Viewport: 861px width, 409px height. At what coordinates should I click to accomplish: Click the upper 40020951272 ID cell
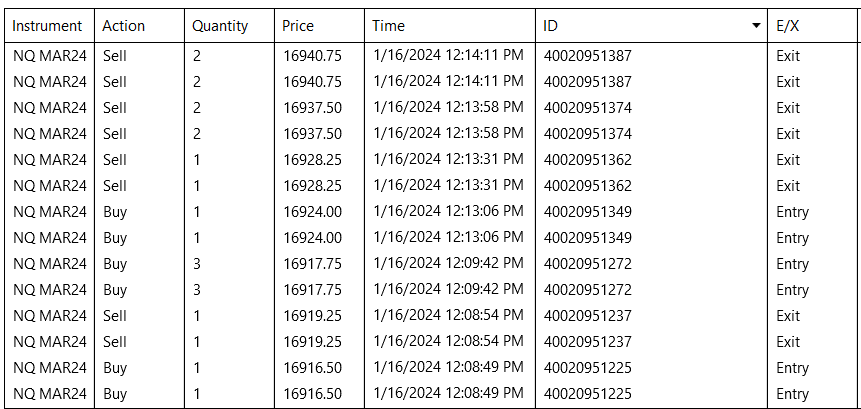(588, 264)
